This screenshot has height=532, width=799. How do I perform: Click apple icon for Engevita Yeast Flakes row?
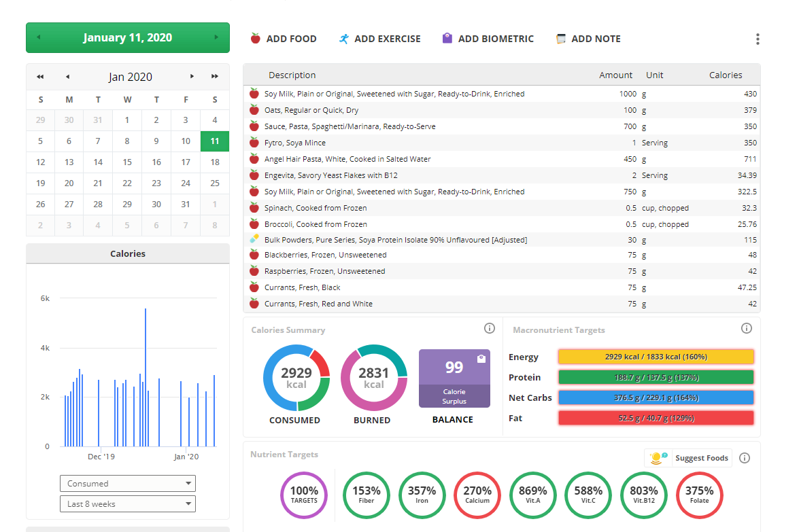(254, 175)
